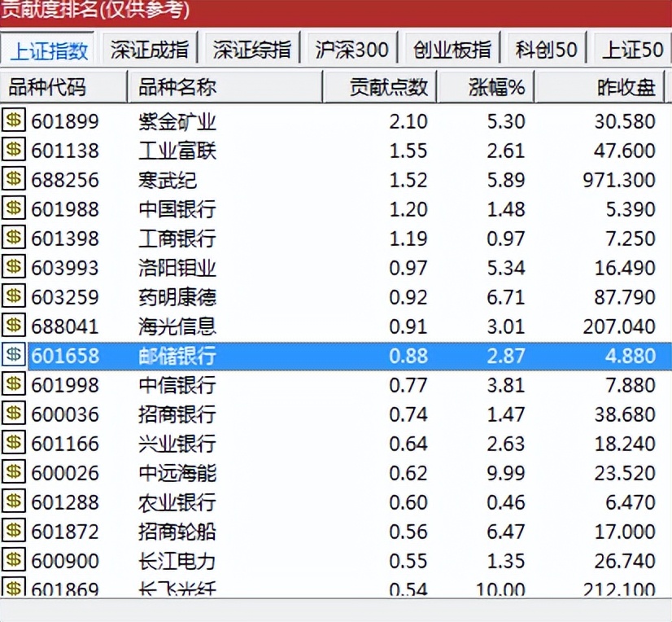Select the 工业富联 stock name
Image resolution: width=672 pixels, height=622 pixels.
[x=177, y=151]
